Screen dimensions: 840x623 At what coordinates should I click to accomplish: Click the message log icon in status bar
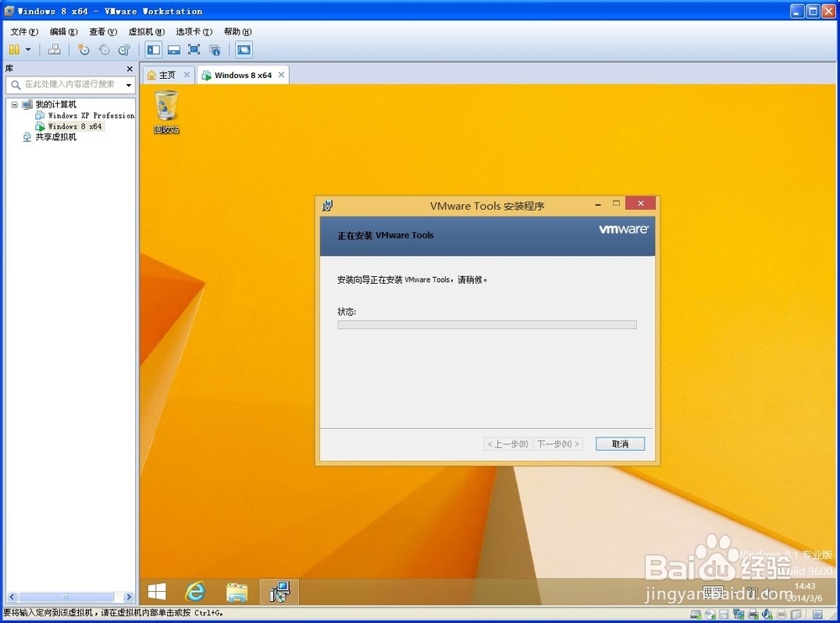click(x=817, y=614)
